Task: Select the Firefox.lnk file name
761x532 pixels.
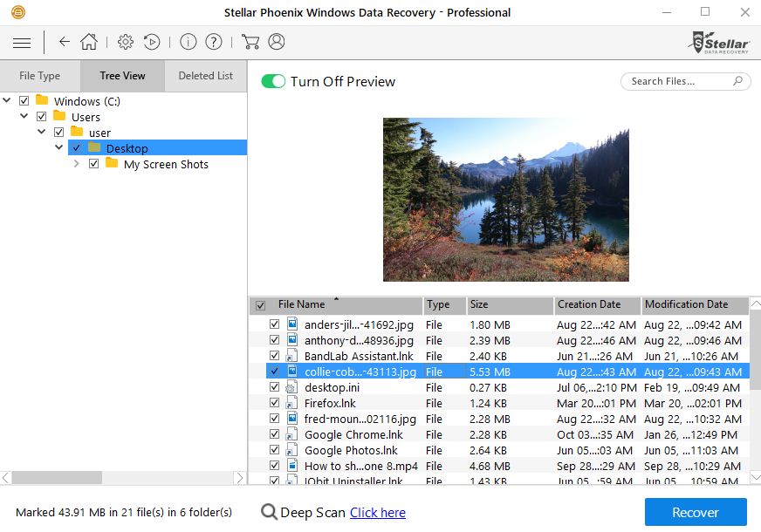Action: (330, 403)
